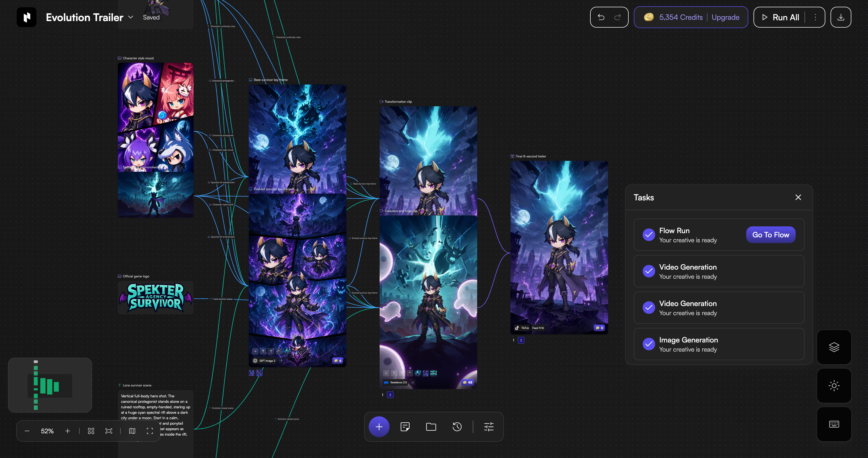The height and width of the screenshot is (458, 868).
Task: Click the app logo in top-left corner
Action: (27, 17)
